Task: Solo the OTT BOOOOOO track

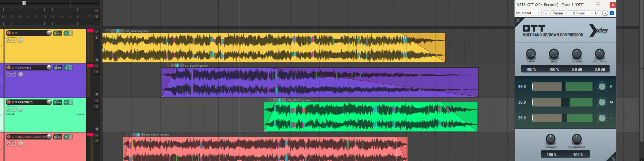Action: pyautogui.click(x=97, y=141)
